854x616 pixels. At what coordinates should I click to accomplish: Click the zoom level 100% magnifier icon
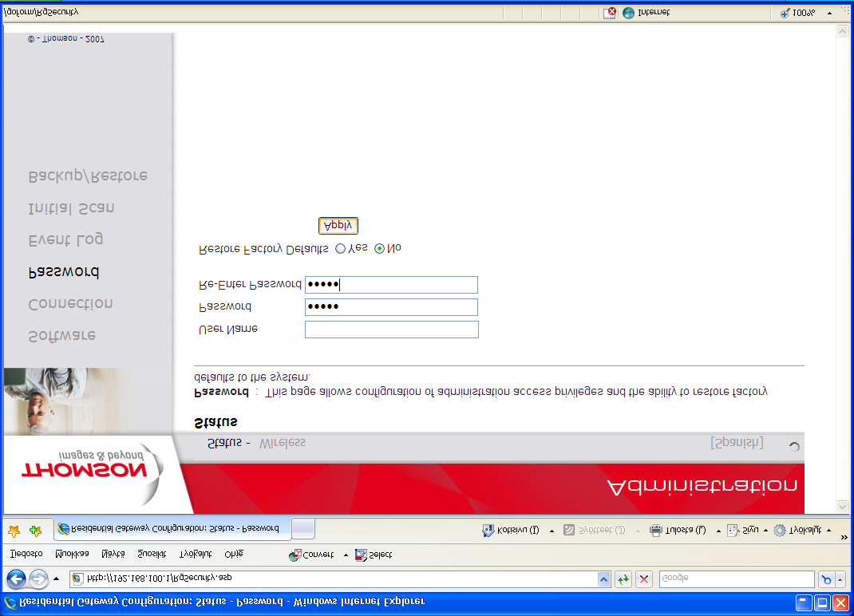785,13
